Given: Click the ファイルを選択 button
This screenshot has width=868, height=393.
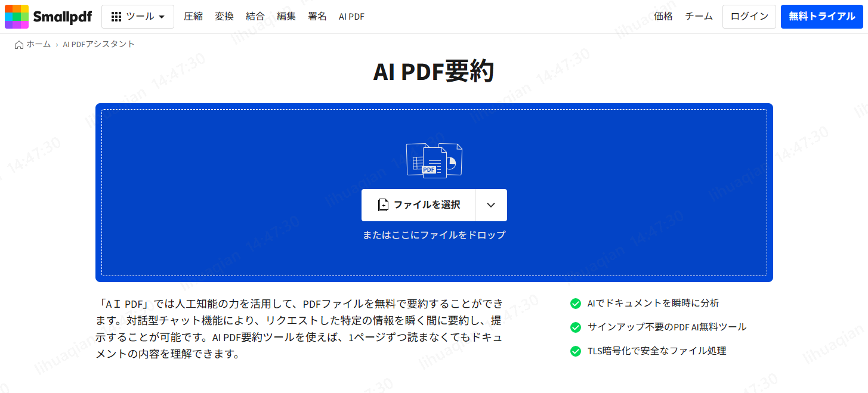Looking at the screenshot, I should coord(418,205).
